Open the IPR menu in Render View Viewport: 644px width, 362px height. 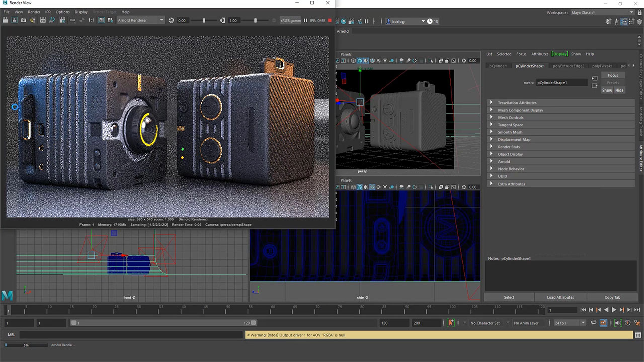(48, 12)
